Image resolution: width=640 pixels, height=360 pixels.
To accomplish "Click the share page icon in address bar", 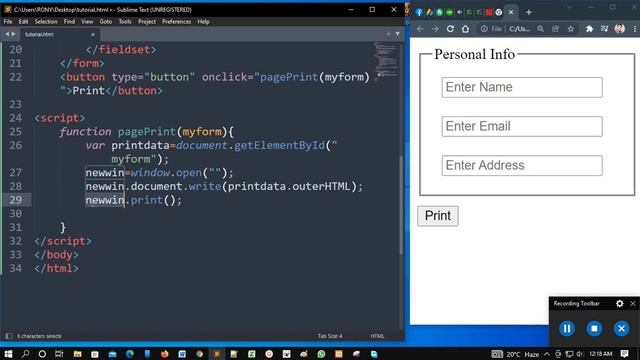I will click(556, 29).
